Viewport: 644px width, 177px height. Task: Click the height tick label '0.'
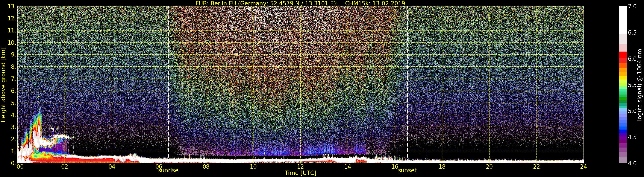point(13,163)
